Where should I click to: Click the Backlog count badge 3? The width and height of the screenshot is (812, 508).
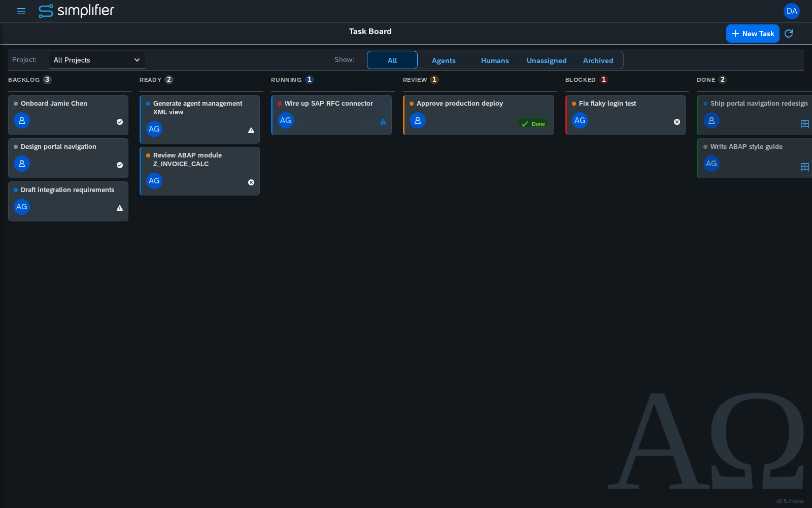click(47, 80)
